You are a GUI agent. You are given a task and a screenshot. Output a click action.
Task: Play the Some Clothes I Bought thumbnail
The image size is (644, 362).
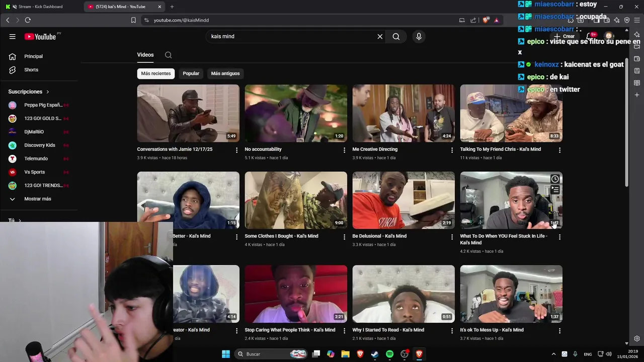pyautogui.click(x=296, y=200)
